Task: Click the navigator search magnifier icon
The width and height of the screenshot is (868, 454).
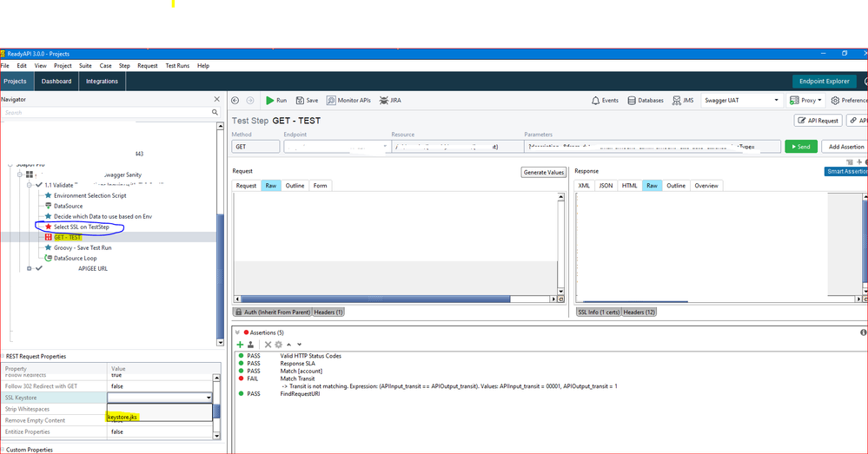Action: [215, 113]
